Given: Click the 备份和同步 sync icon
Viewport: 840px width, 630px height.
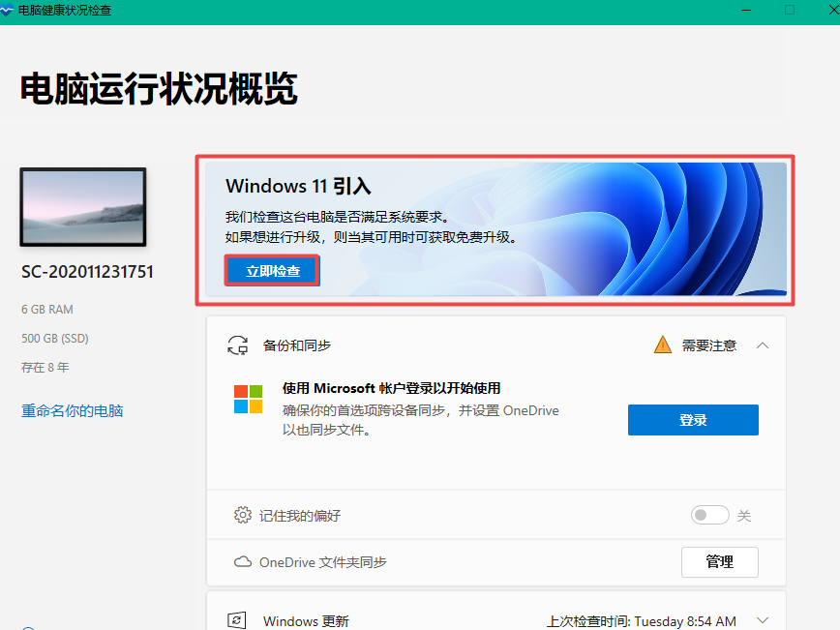Looking at the screenshot, I should (x=238, y=345).
